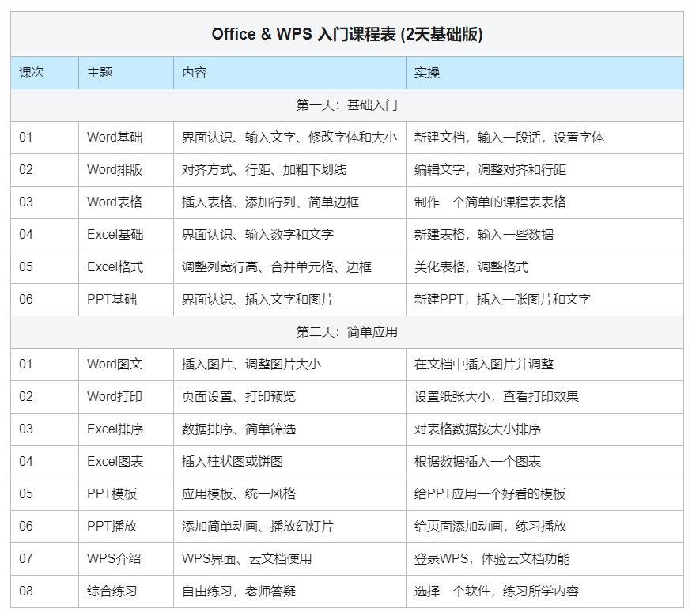Click the "Word打印" topic cell
This screenshot has width=692, height=616.
pos(127,397)
